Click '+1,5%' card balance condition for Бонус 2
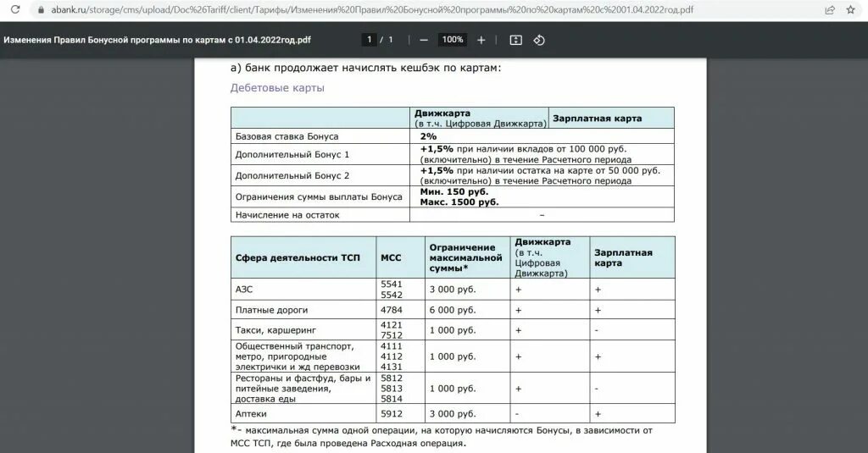Screen dimensions: 868x453 (x=540, y=175)
